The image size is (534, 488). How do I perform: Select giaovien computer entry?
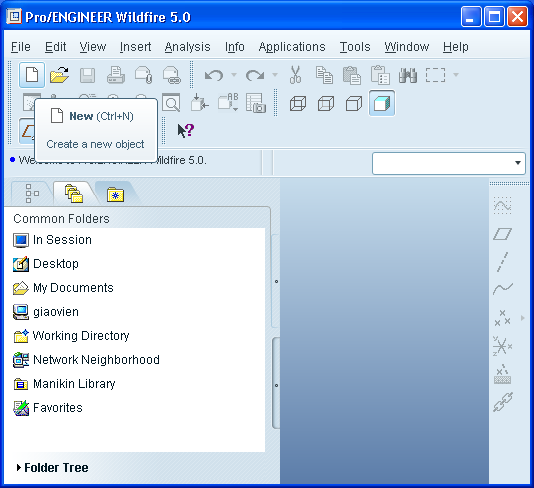[46, 312]
